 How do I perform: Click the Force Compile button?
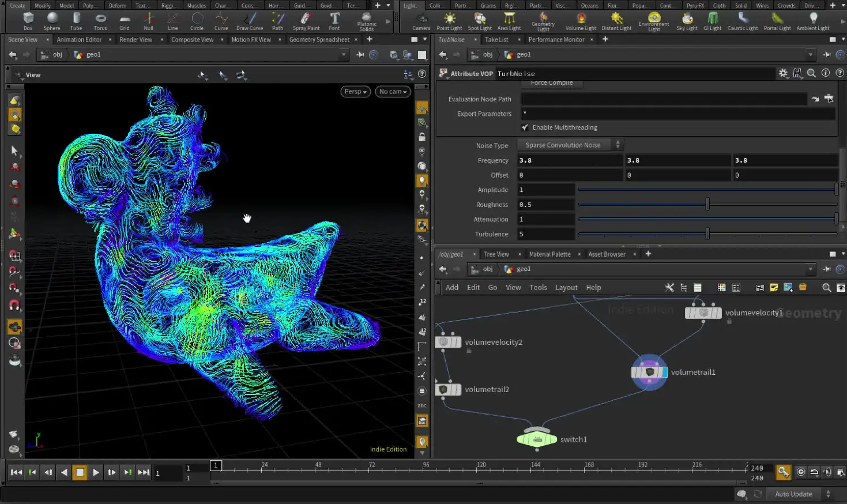(551, 82)
